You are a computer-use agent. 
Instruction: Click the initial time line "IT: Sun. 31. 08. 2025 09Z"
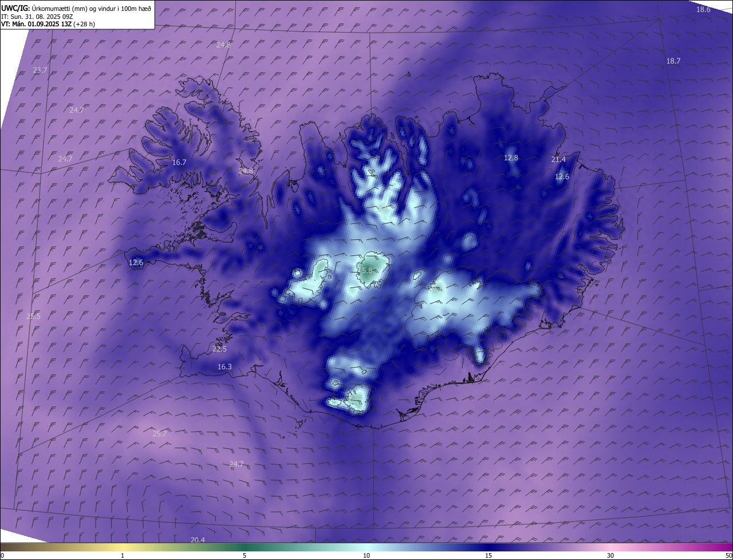(37, 17)
